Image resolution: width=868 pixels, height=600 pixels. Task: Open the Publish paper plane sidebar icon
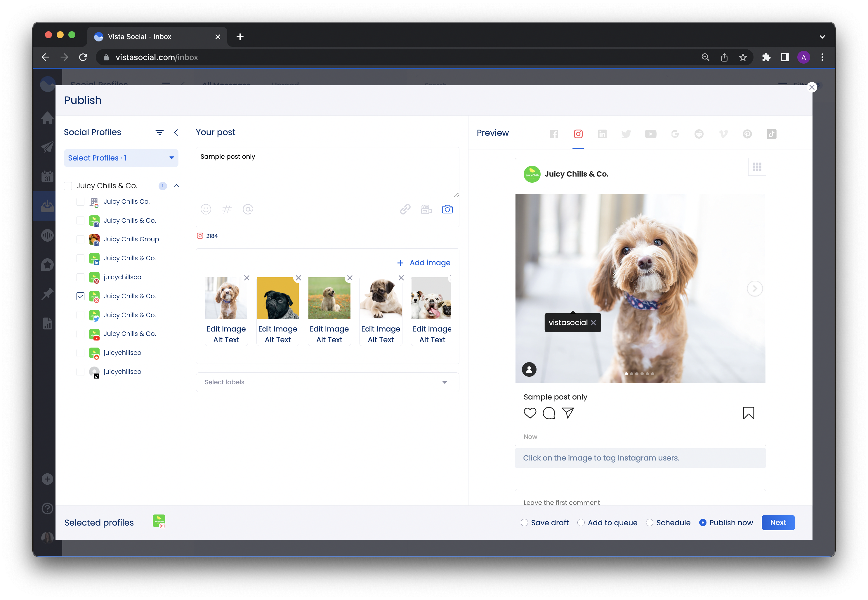click(x=47, y=147)
